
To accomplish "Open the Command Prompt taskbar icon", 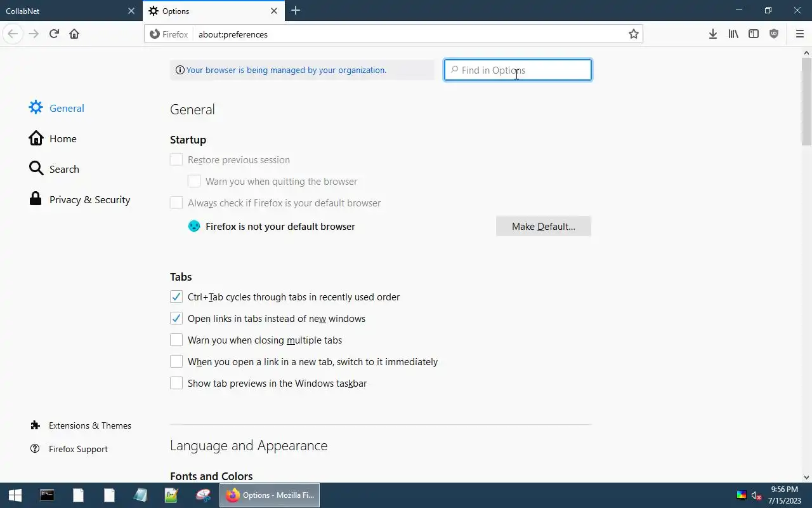I will pyautogui.click(x=47, y=495).
